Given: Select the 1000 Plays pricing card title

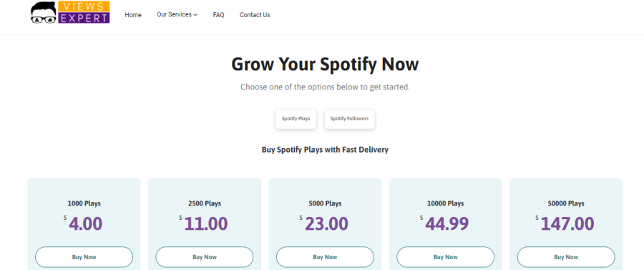Looking at the screenshot, I should 84,203.
